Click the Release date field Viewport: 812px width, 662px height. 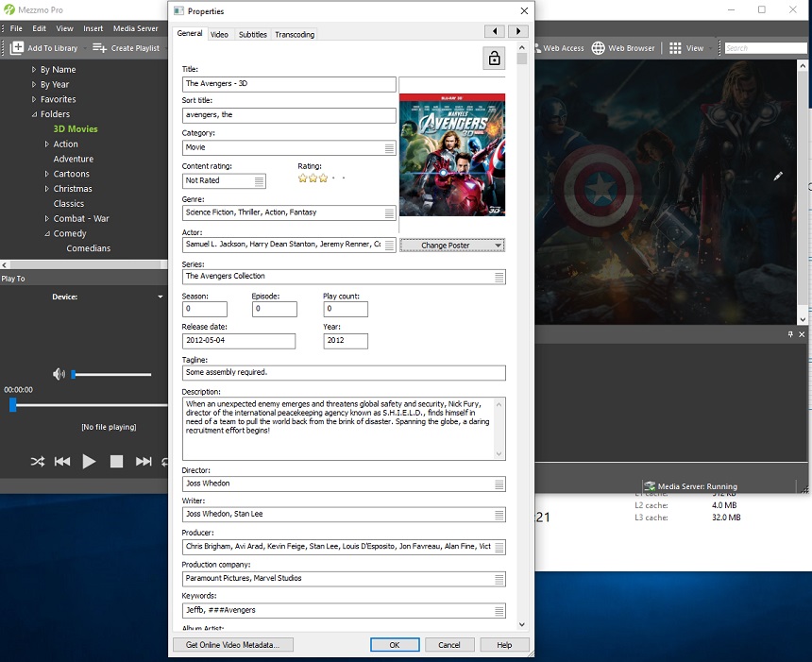pos(239,341)
